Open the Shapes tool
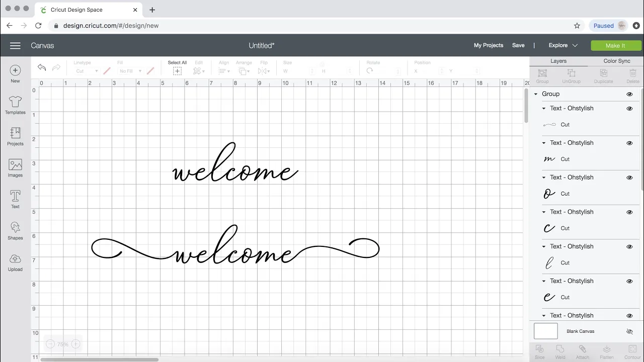The width and height of the screenshot is (644, 362). tap(15, 231)
